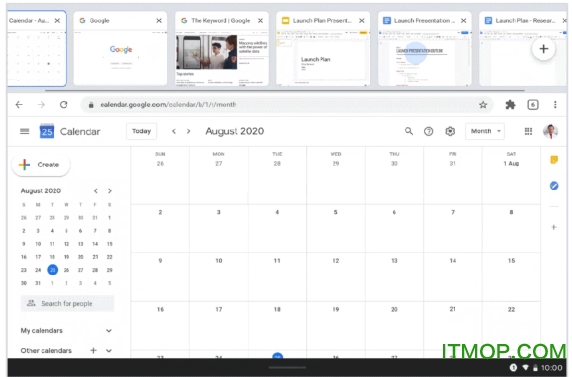Screen dimensions: 572x377
Task: Toggle the main menu hamburger icon
Action: [x=24, y=131]
